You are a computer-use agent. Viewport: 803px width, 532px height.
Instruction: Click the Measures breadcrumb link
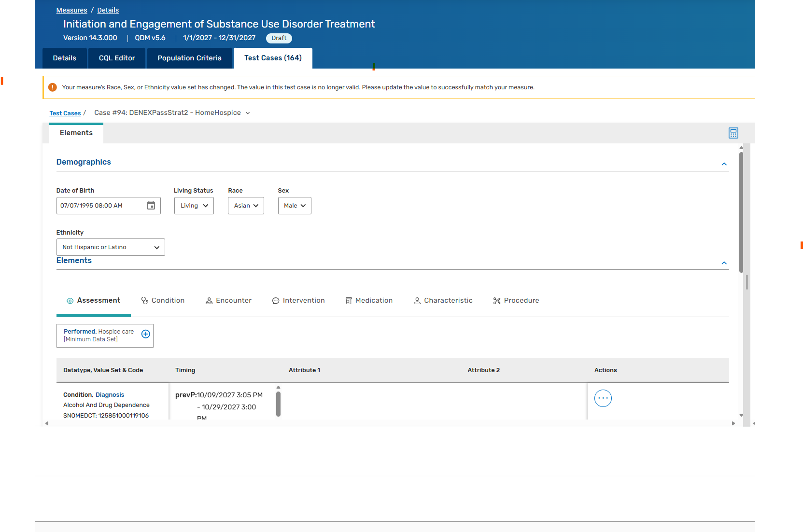(x=71, y=10)
